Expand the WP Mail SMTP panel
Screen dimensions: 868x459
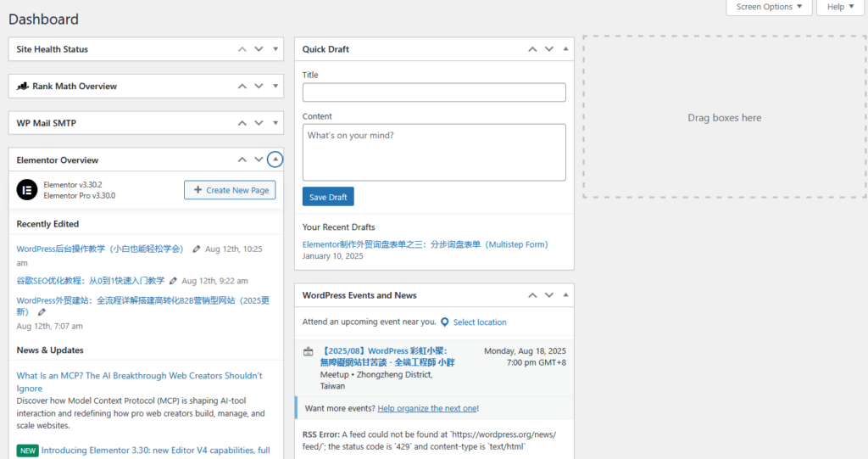[275, 123]
